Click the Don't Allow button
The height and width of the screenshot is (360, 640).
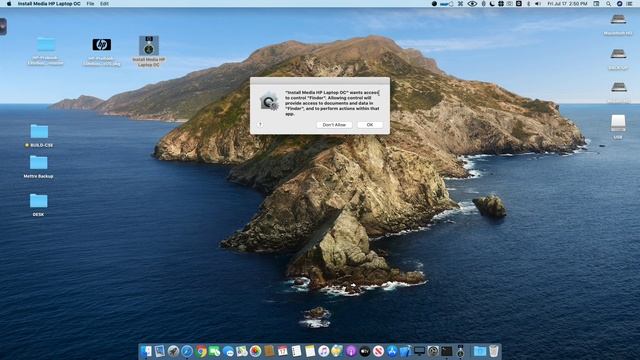coord(334,125)
